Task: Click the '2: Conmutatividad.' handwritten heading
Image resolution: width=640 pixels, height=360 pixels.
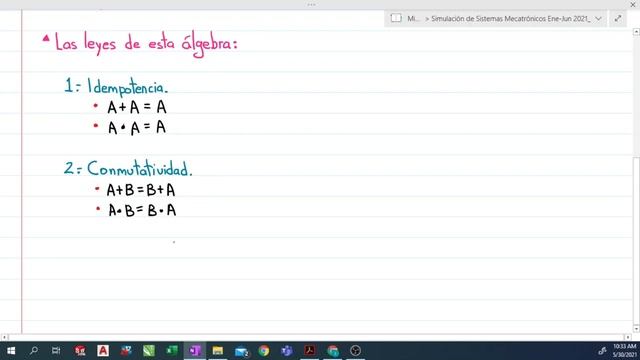Action: tap(128, 168)
